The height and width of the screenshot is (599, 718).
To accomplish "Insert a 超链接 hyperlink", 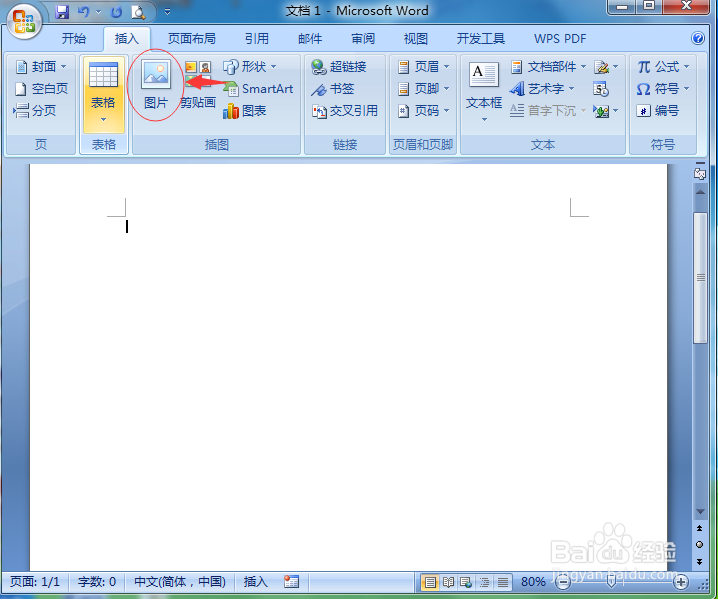I will point(339,67).
